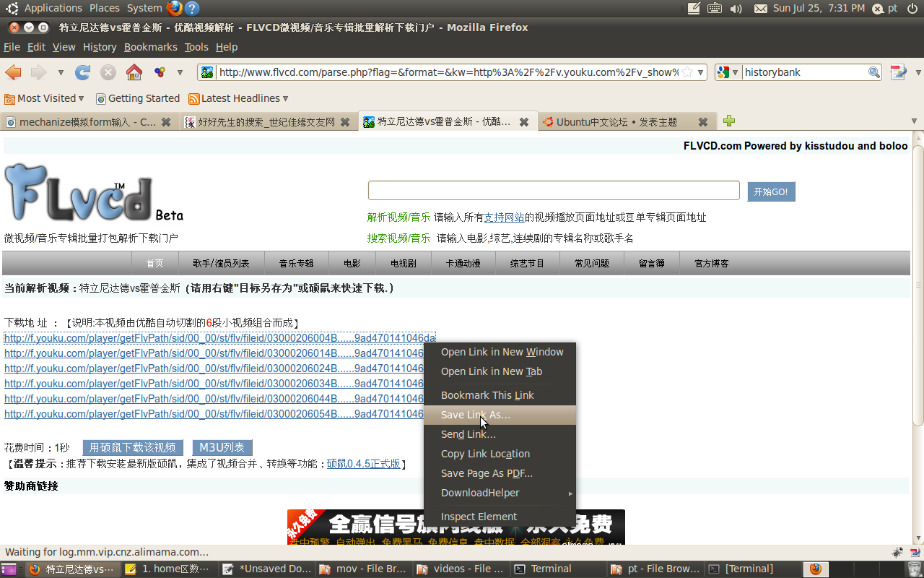Expand the Latest Headlines feed
This screenshot has width=924, height=578.
pyautogui.click(x=238, y=98)
